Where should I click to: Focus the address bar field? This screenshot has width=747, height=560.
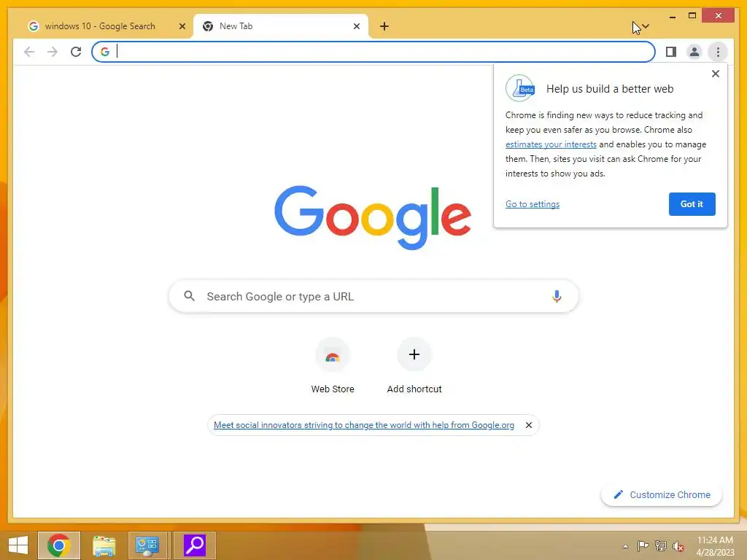click(x=373, y=52)
